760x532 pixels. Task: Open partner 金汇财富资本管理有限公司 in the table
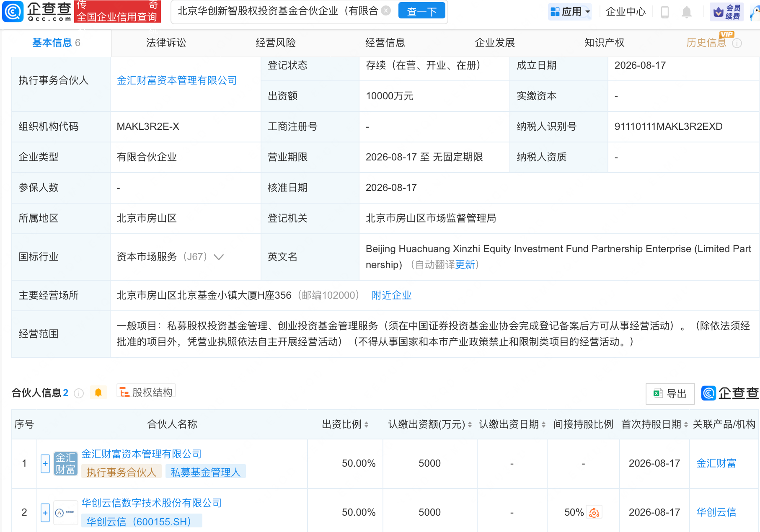coord(142,454)
